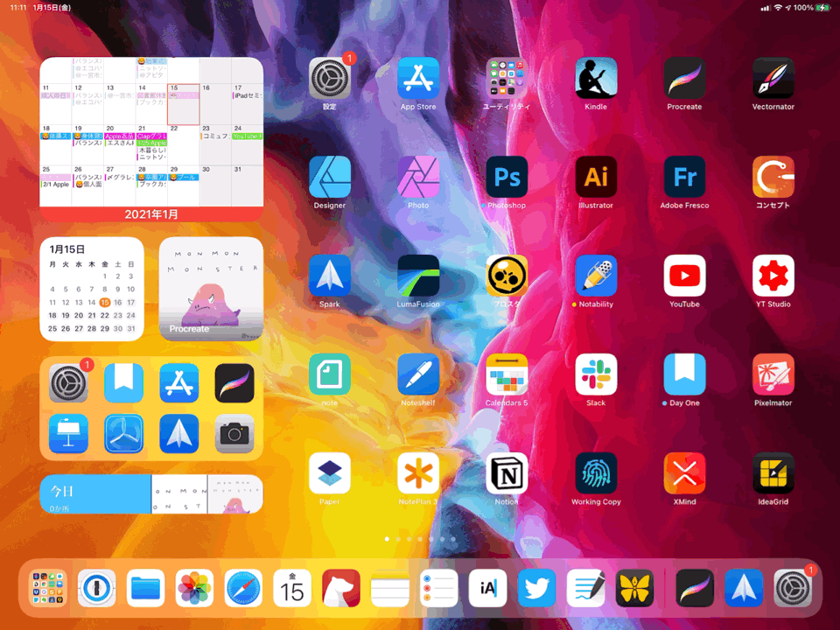Open the Calendar icon showing 15 in dock

coord(292,588)
